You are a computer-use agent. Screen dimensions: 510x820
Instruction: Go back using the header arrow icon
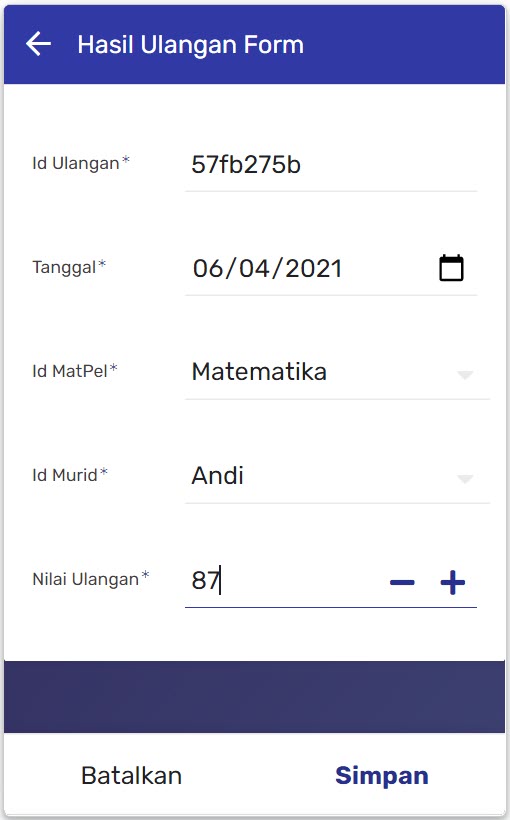pos(38,43)
